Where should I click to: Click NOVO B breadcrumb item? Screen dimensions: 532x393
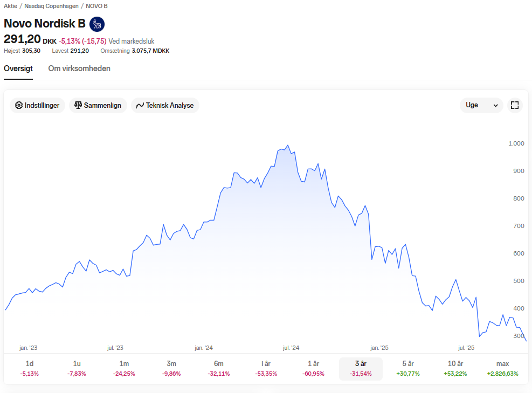pos(96,6)
